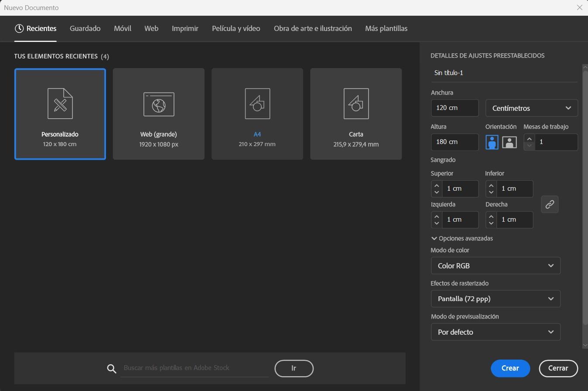
Task: Switch to the Película y vídeo tab
Action: [x=236, y=28]
